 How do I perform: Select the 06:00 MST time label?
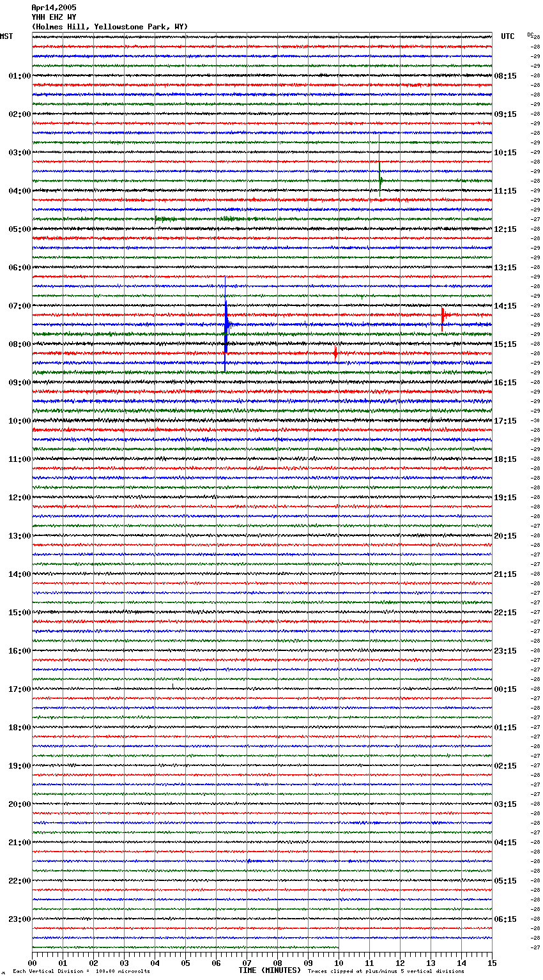pos(20,268)
